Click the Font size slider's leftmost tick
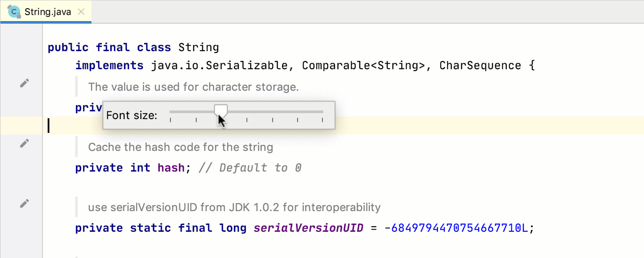Viewport: 644px width, 258px height. coord(170,120)
